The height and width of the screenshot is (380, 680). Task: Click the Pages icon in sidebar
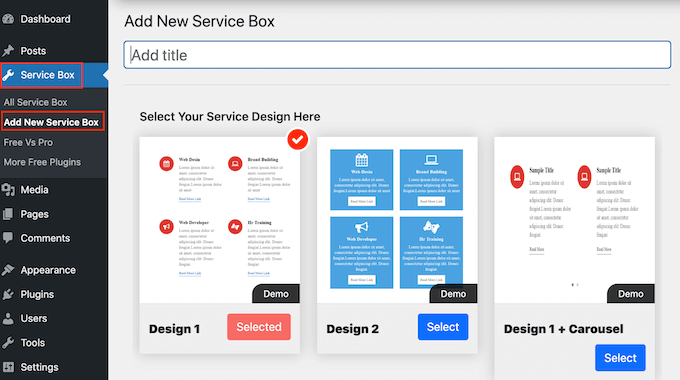tap(8, 214)
